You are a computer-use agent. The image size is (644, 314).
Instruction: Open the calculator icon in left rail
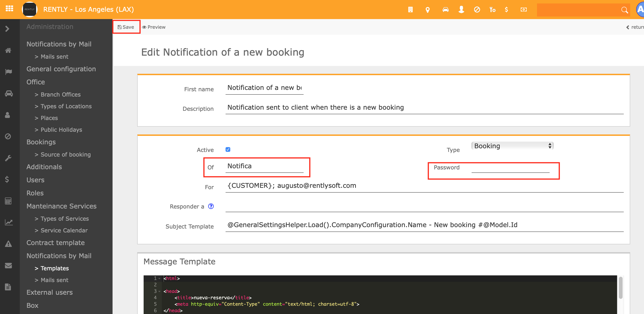[8, 201]
